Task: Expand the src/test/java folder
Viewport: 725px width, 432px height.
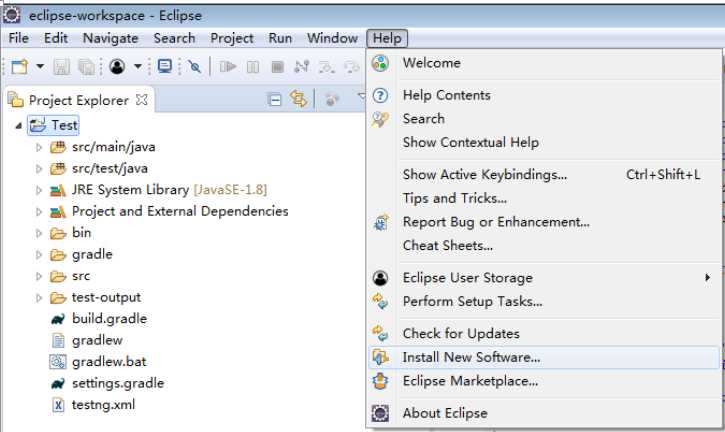Action: click(39, 169)
